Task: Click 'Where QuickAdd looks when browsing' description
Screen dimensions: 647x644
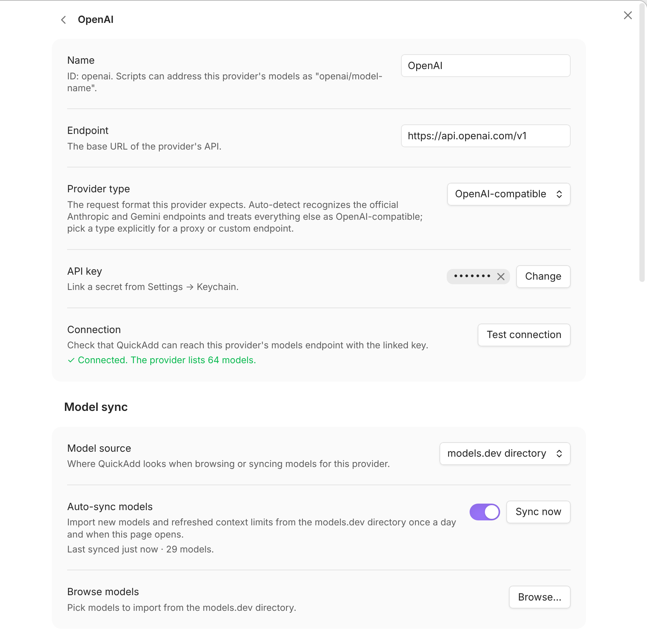Action: [x=229, y=464]
